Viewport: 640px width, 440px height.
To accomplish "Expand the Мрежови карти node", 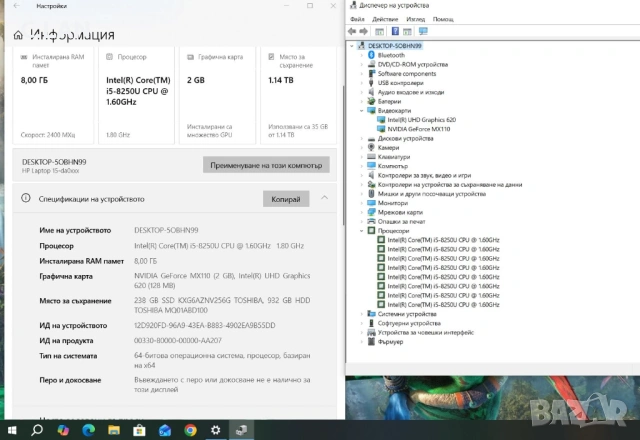I will click(362, 212).
